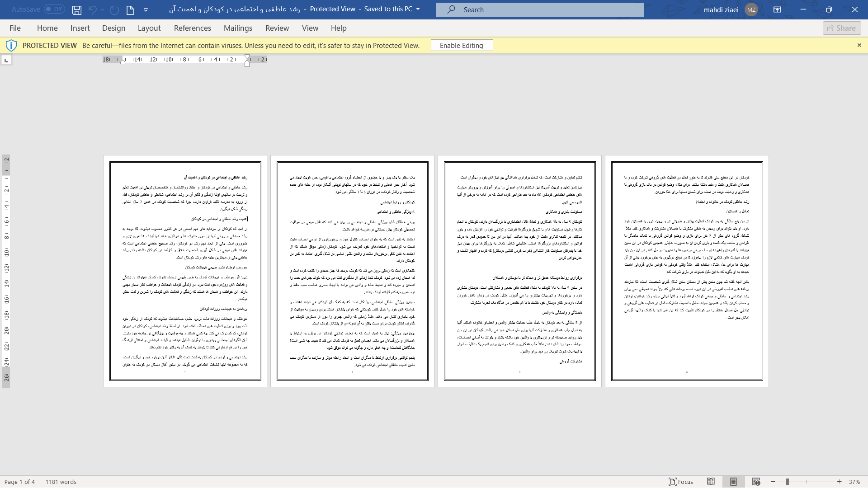868x488 pixels.
Task: Open the Insert tab
Action: coord(80,28)
